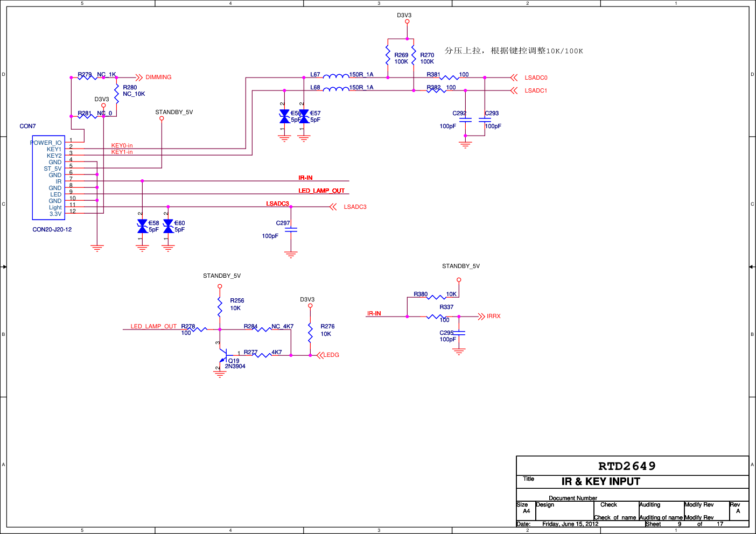Click the D3V3 label above R276
The width and height of the screenshot is (756, 534).
(x=307, y=299)
